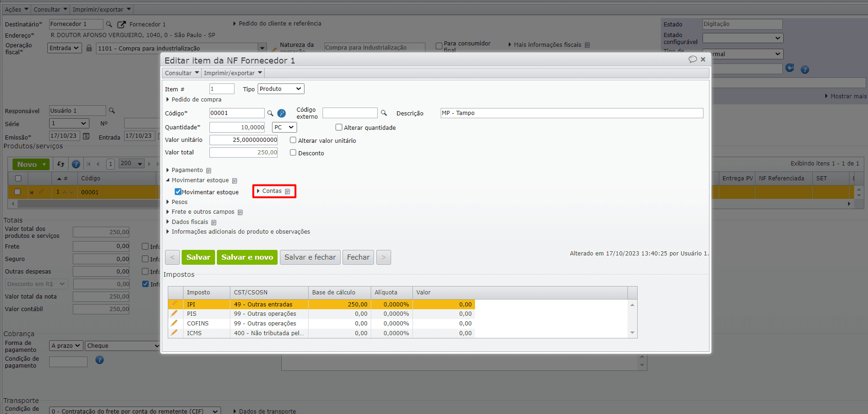Viewport: 868px width, 414px height.
Task: Edit item row 00001 with the pencil icon
Action: [x=41, y=192]
